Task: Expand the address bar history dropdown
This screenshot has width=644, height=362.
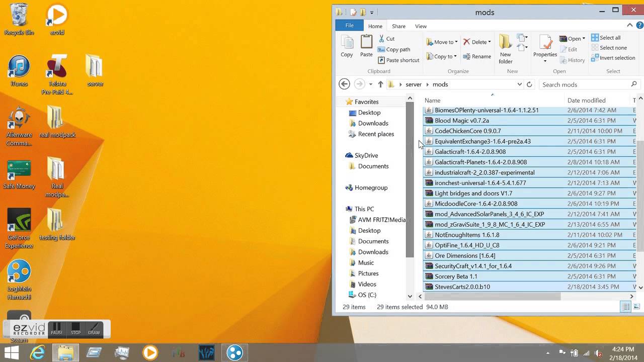Action: point(519,84)
